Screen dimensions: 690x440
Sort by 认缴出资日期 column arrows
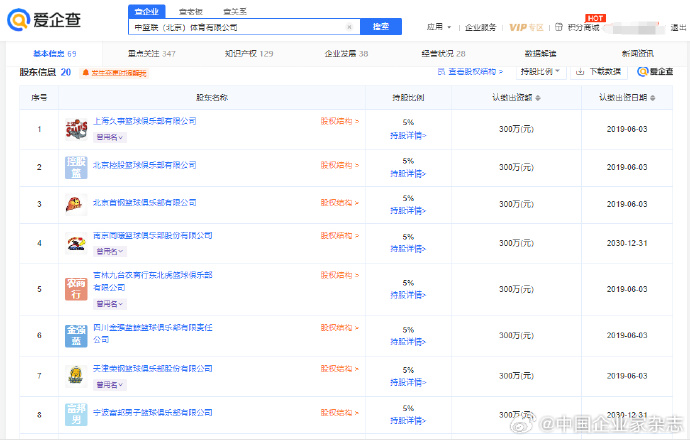click(653, 98)
